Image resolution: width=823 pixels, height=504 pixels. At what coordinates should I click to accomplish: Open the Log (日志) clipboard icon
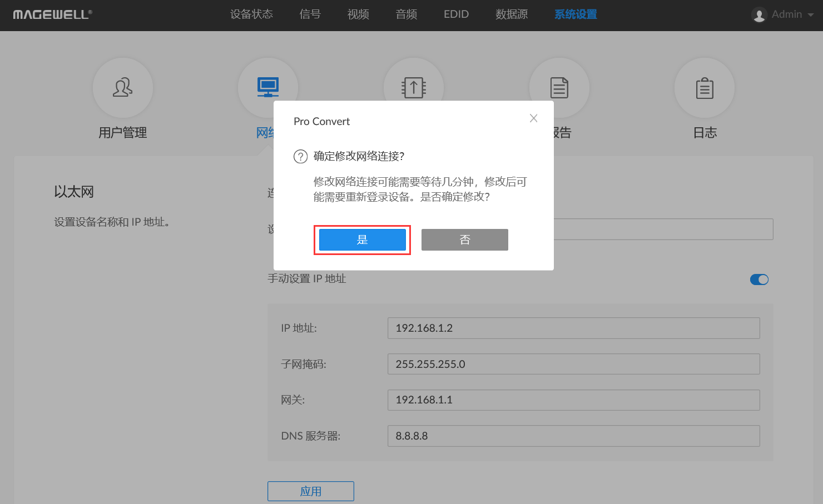pyautogui.click(x=705, y=88)
